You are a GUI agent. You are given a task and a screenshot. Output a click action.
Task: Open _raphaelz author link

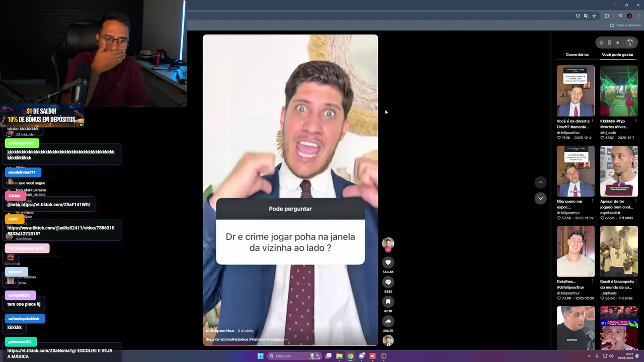pos(609,293)
